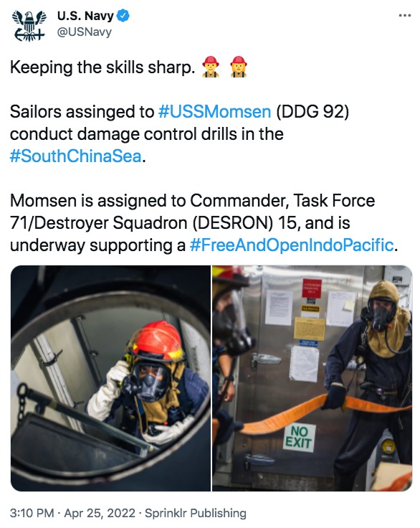
Task: Click the red helmet in left photo
Action: (x=157, y=340)
